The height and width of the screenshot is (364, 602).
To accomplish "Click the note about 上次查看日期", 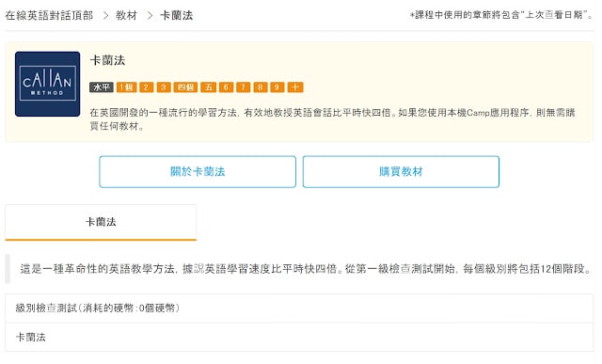I will coord(501,15).
